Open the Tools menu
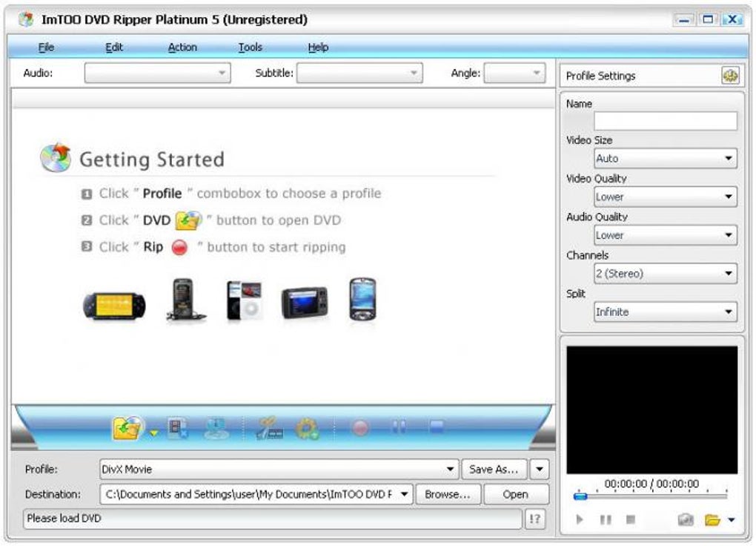 pos(251,47)
